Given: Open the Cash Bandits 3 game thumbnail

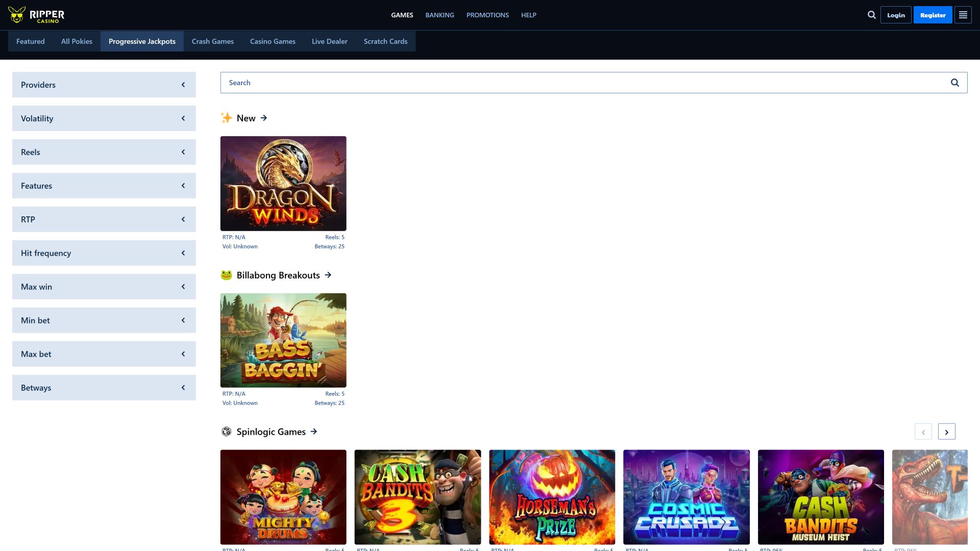Looking at the screenshot, I should pos(418,497).
